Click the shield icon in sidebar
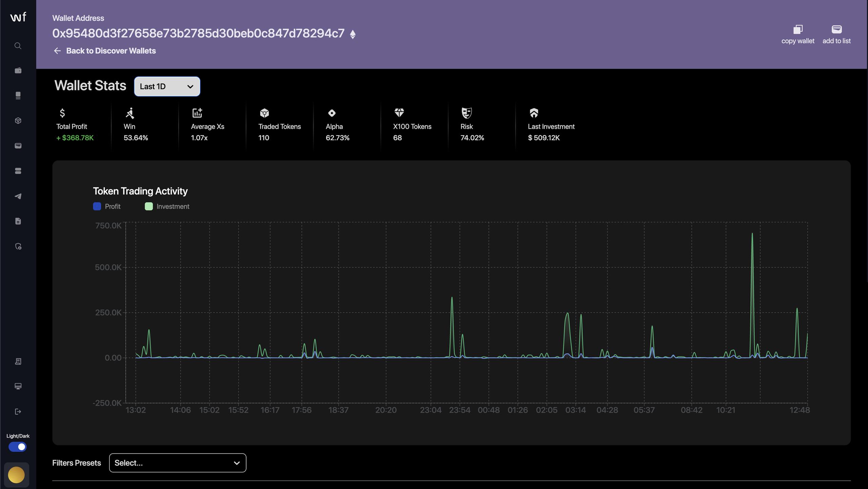 pos(18,246)
